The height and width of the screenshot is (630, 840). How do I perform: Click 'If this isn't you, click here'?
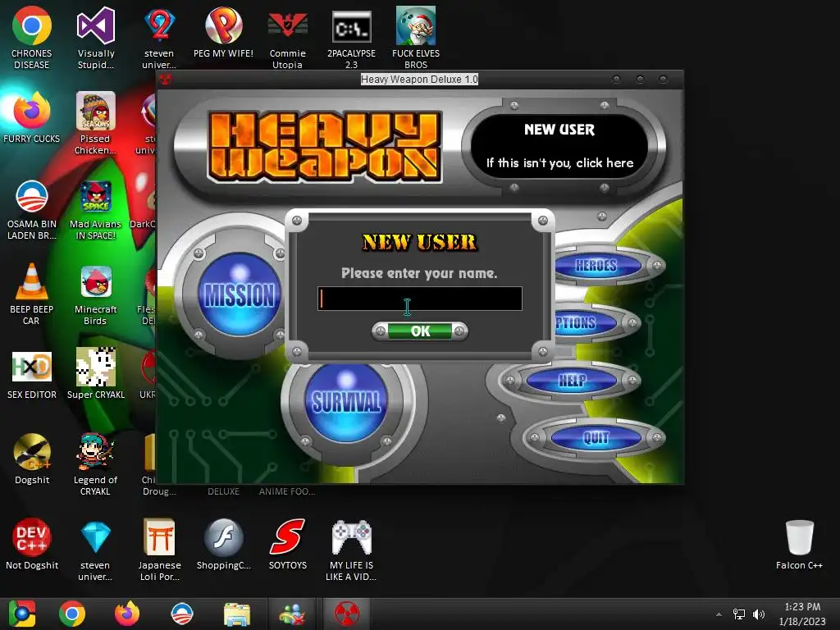coord(559,163)
